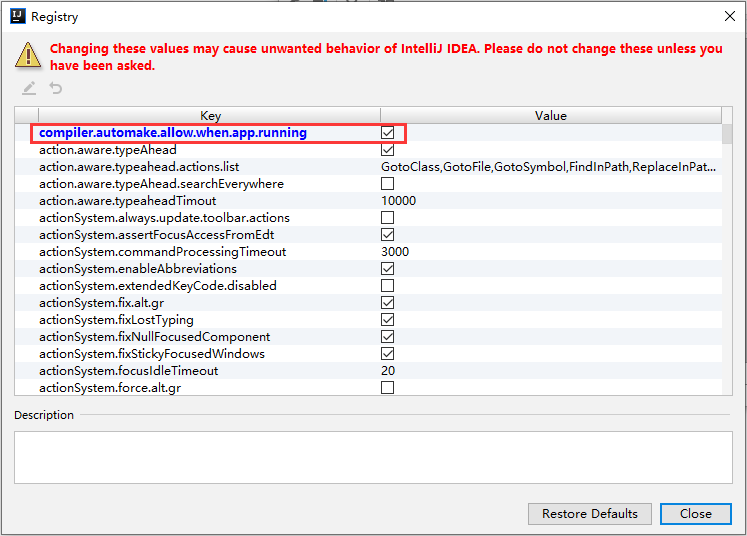Image resolution: width=747 pixels, height=536 pixels.
Task: Uncheck compiler.automake.allow.when.app.running checkbox
Action: coord(387,132)
